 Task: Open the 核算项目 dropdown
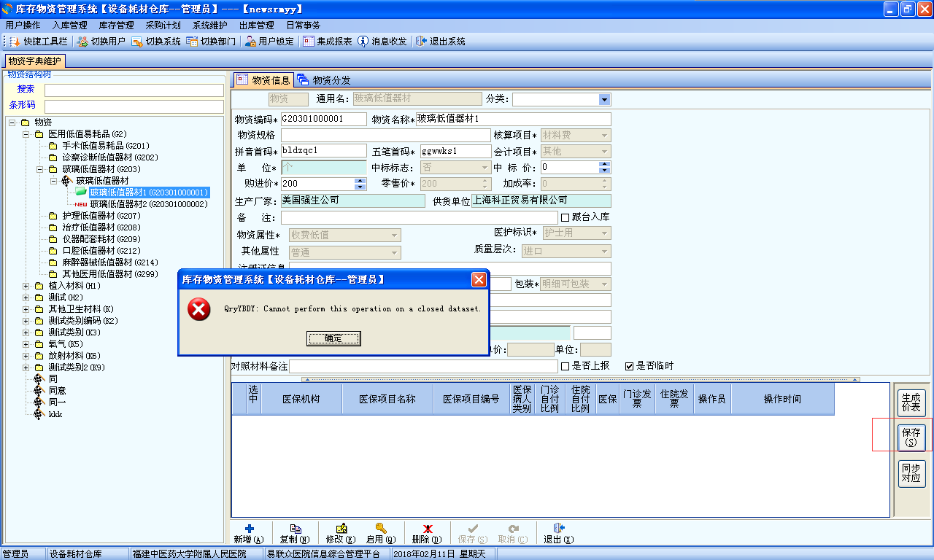point(604,135)
